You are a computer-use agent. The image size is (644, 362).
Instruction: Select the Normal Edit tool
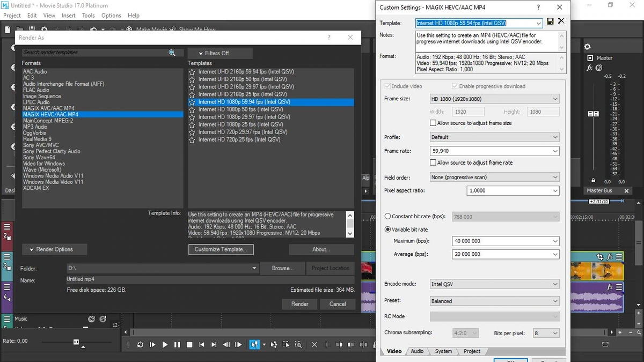tap(254, 345)
